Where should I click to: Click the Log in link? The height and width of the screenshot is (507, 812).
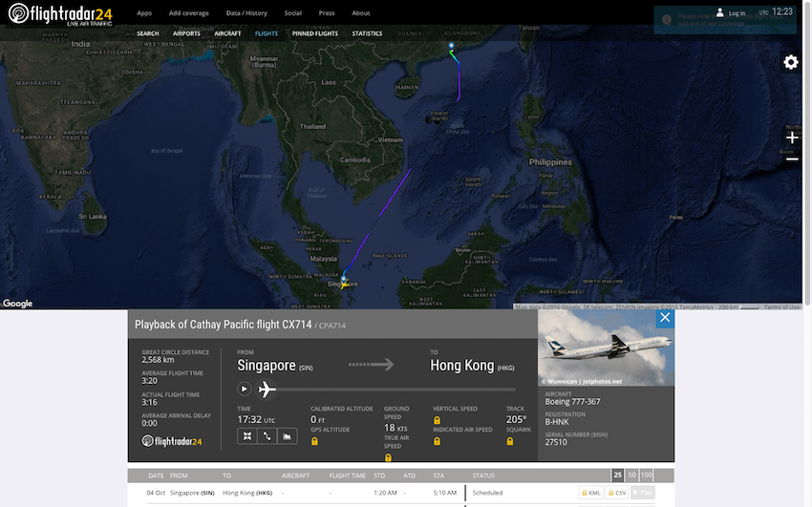click(737, 13)
